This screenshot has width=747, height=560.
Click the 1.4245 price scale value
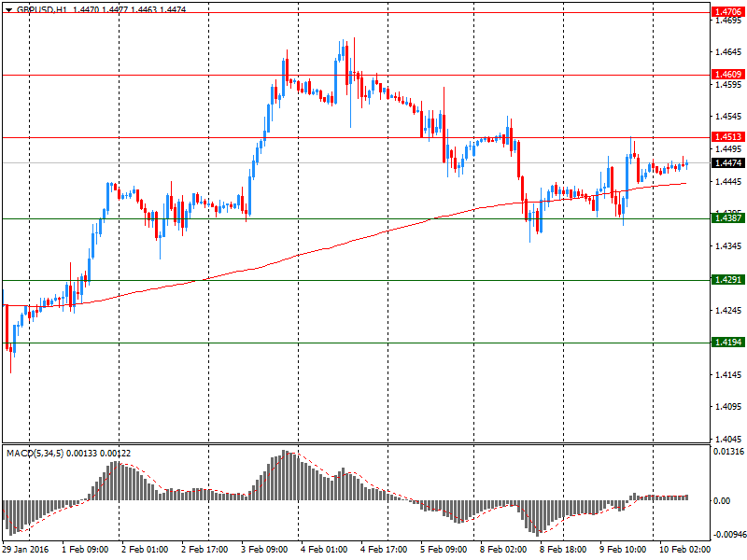728,311
